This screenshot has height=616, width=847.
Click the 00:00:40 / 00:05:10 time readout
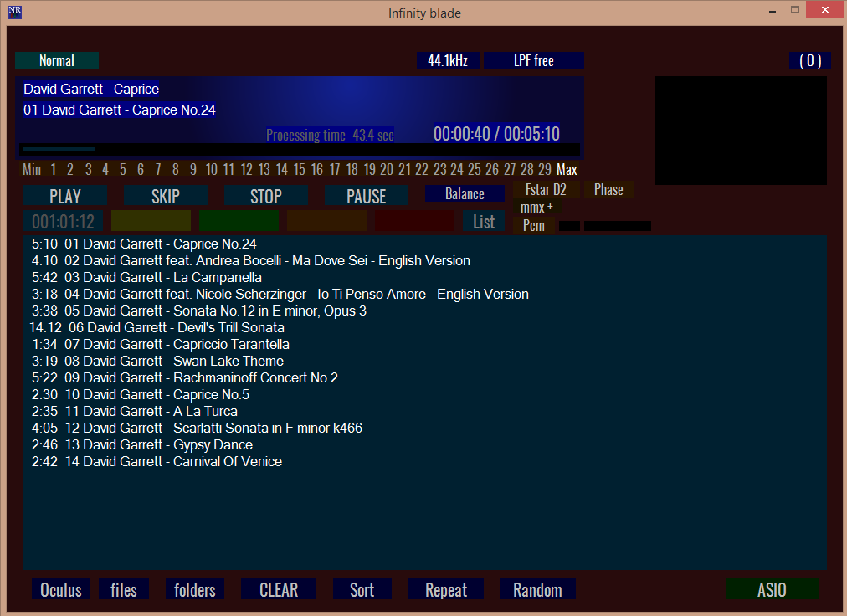point(496,134)
